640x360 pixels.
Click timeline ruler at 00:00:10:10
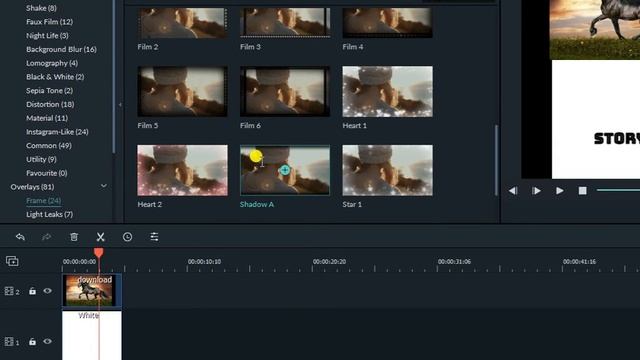(x=204, y=262)
